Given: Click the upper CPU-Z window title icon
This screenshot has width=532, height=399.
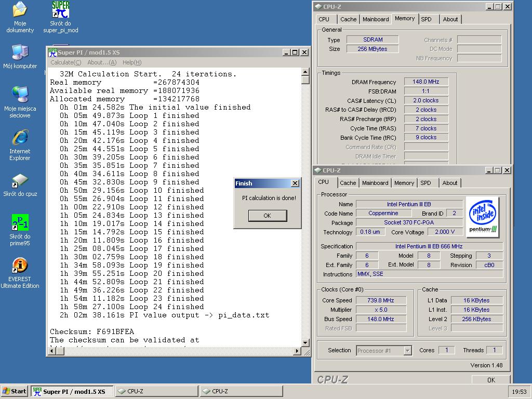Looking at the screenshot, I should click(x=318, y=6).
